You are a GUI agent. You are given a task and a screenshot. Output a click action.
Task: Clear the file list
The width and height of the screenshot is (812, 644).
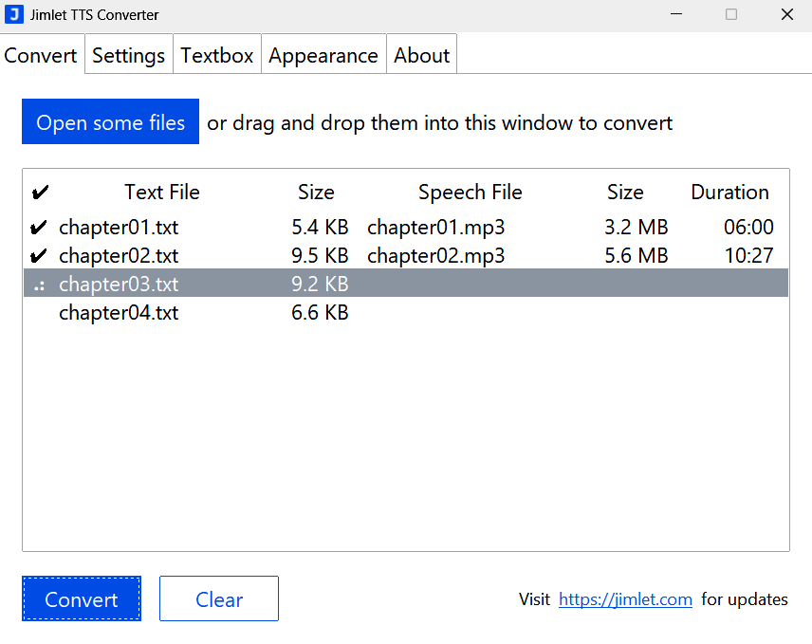click(x=218, y=598)
